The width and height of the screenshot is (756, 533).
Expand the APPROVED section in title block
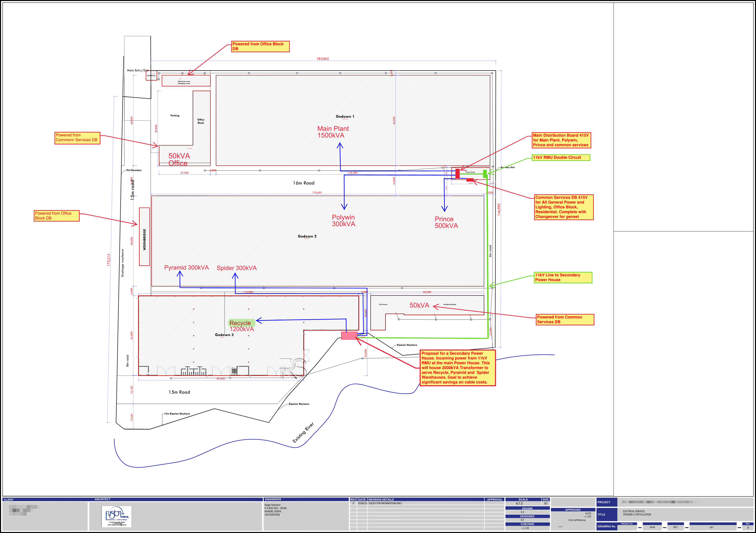[573, 510]
